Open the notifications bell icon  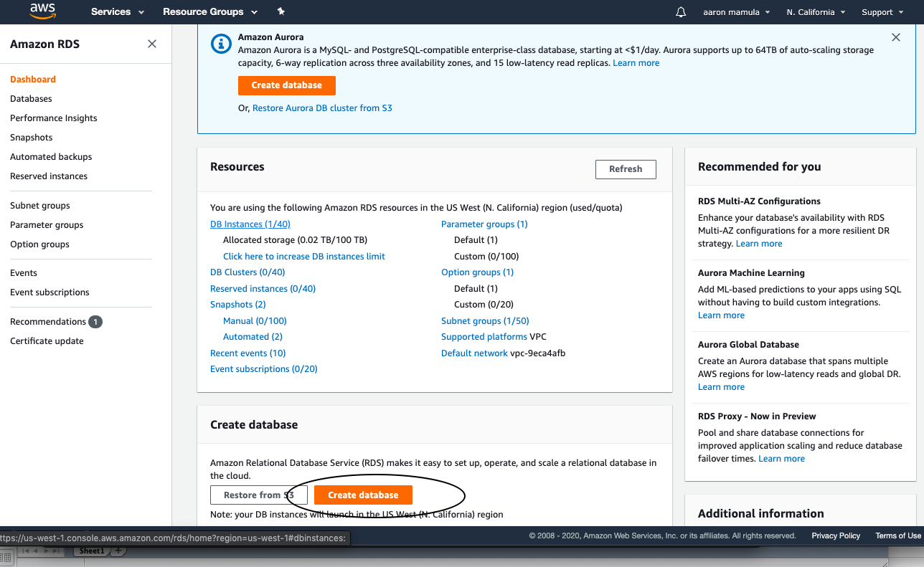681,12
